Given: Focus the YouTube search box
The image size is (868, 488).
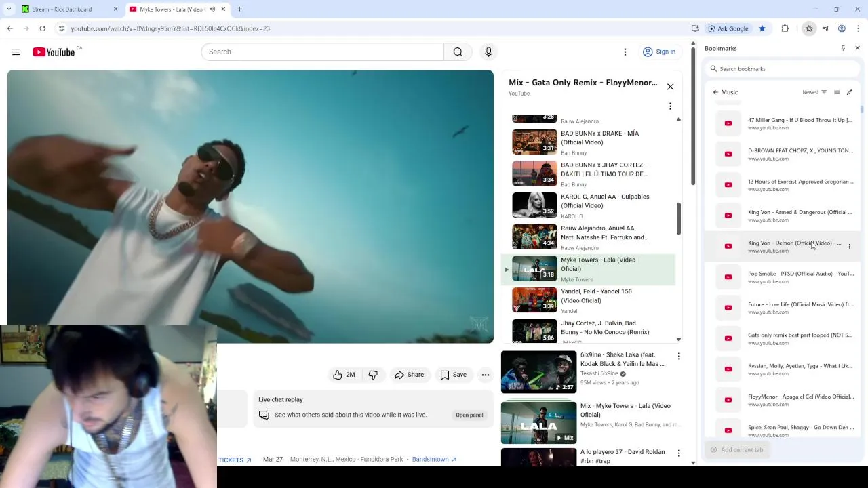Looking at the screenshot, I should pos(323,52).
